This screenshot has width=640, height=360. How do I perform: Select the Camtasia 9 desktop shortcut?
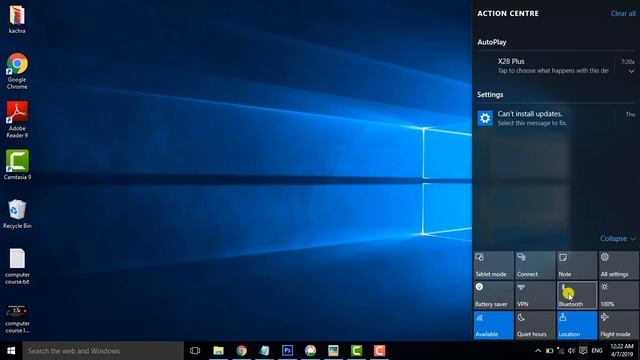pos(17,164)
